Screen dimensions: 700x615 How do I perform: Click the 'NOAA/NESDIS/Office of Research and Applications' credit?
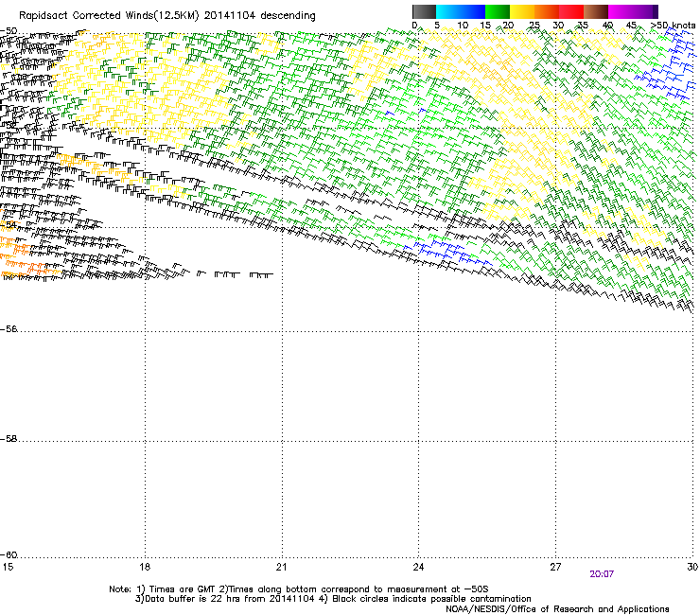pos(557,609)
